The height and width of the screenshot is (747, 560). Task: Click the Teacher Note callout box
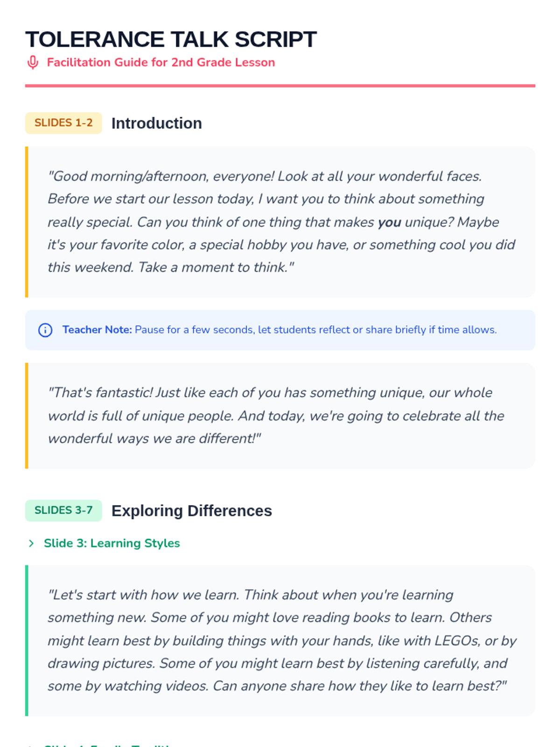(280, 330)
